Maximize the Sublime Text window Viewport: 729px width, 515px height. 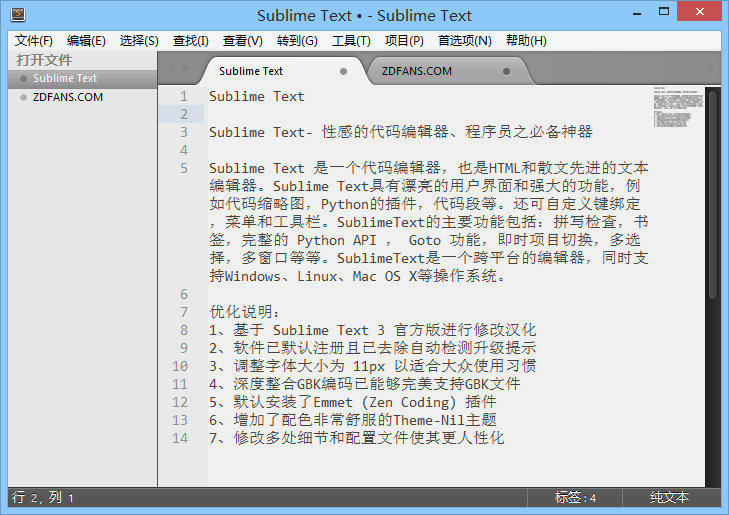pyautogui.click(x=664, y=12)
